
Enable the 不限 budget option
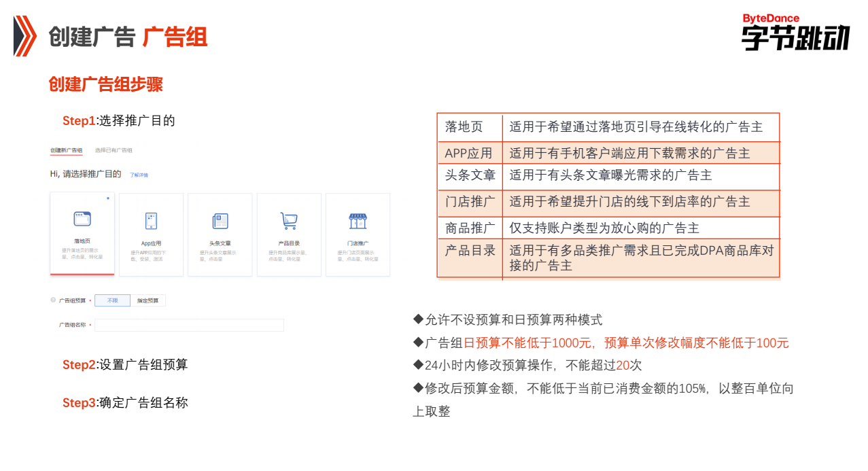pyautogui.click(x=112, y=300)
